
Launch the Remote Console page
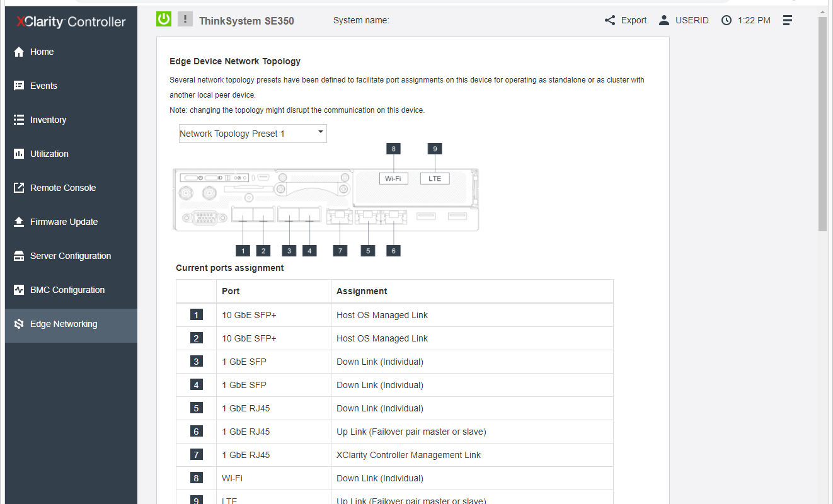point(71,188)
